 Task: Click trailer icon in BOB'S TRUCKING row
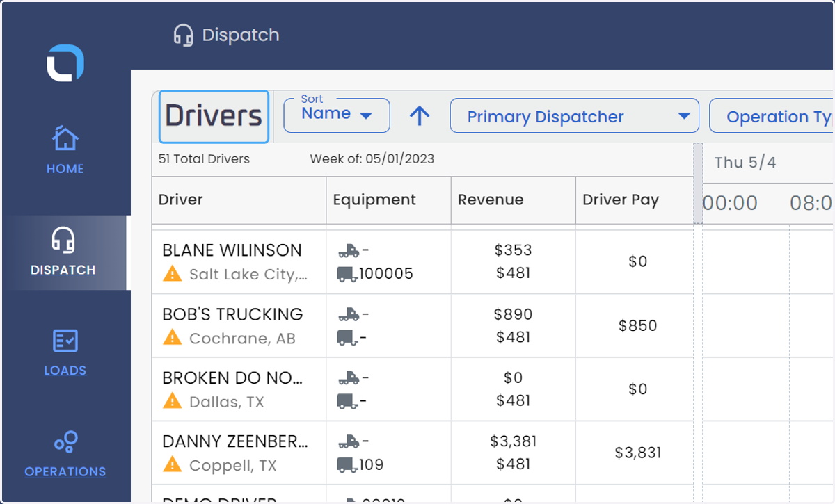coord(349,338)
